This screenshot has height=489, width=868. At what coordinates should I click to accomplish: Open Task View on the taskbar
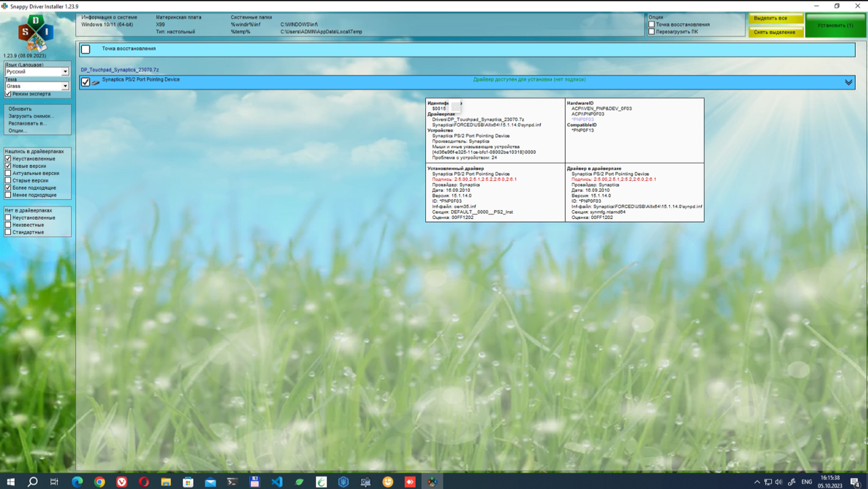[54, 482]
